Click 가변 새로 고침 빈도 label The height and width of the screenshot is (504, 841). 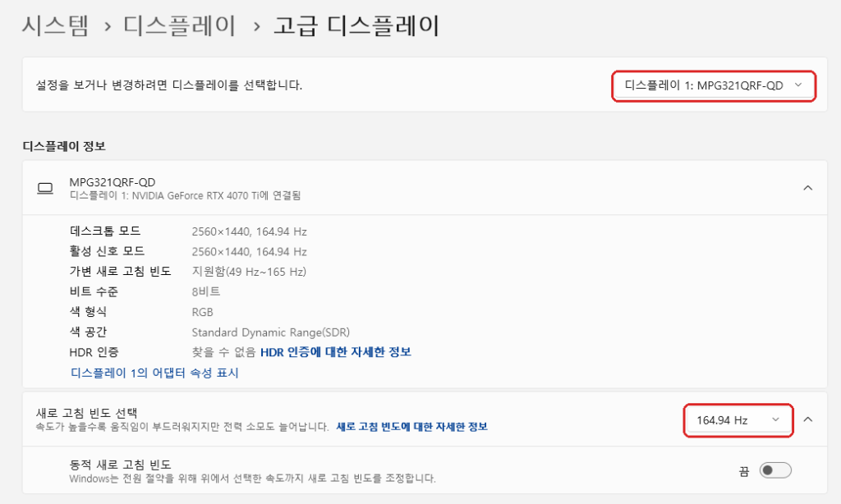tap(120, 272)
